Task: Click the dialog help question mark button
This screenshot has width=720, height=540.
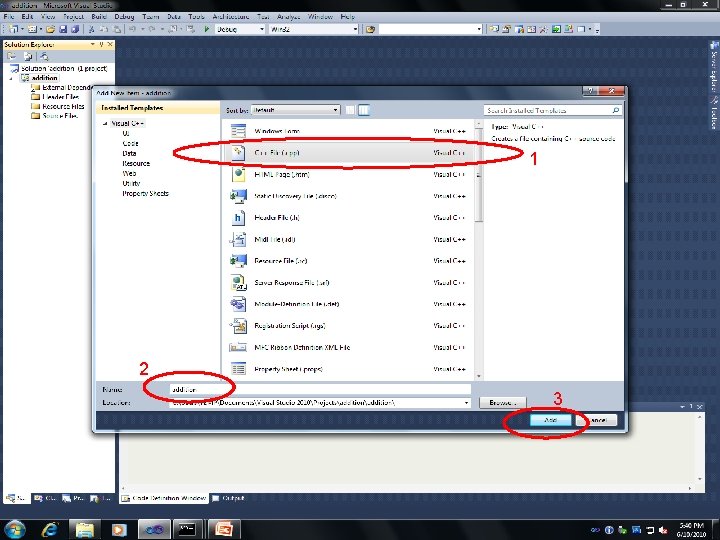Action: (591, 91)
